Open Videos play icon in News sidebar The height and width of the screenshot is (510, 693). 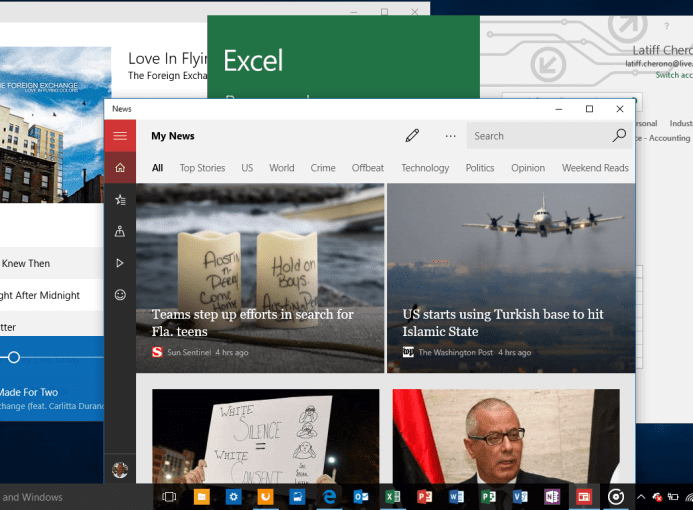click(x=120, y=263)
